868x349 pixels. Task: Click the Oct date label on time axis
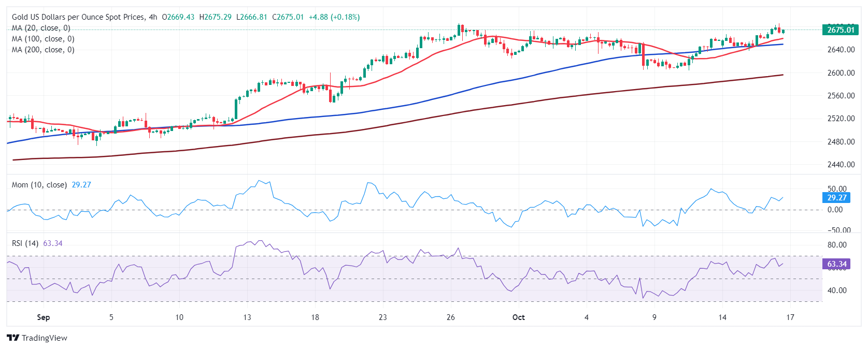pyautogui.click(x=519, y=317)
